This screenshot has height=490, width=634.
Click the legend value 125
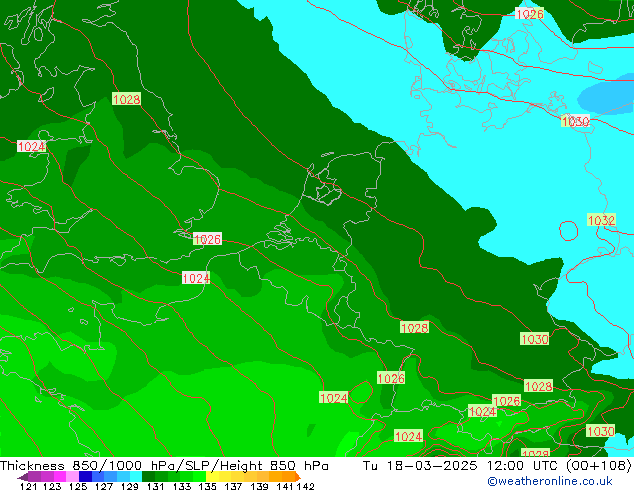click(x=78, y=486)
